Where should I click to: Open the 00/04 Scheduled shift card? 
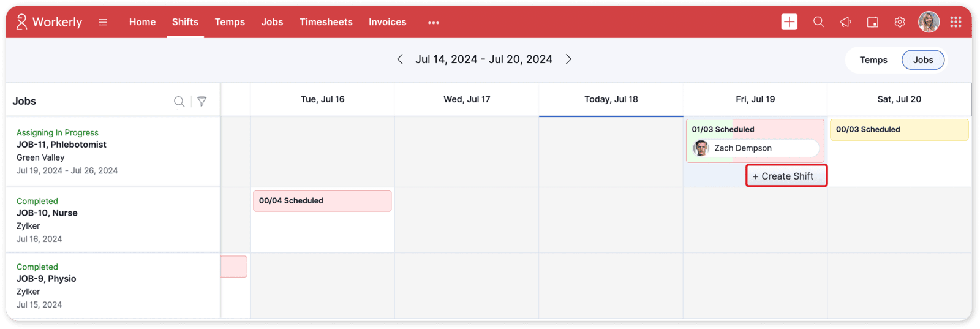pos(322,201)
